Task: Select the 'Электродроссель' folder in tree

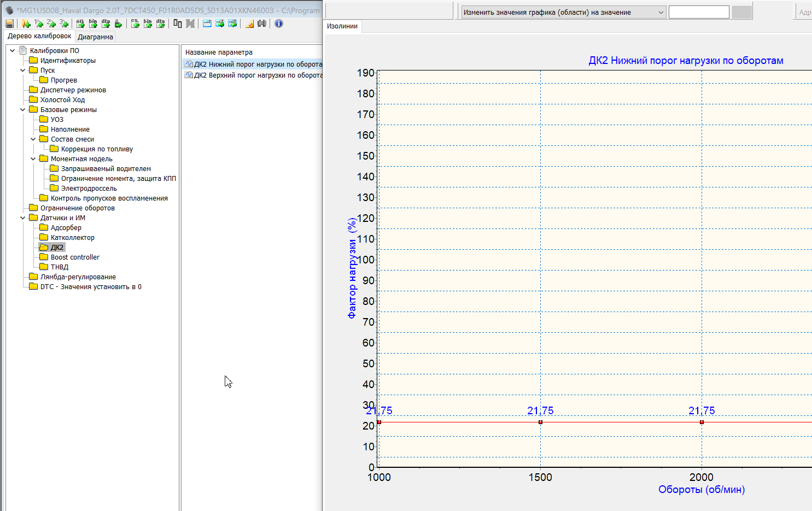Action: (x=89, y=189)
